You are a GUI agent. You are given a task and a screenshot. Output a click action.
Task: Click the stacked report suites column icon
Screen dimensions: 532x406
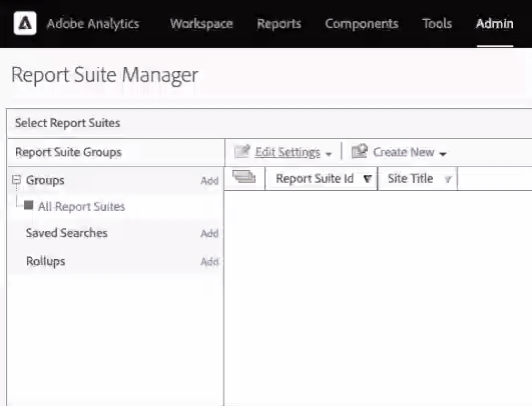(244, 177)
